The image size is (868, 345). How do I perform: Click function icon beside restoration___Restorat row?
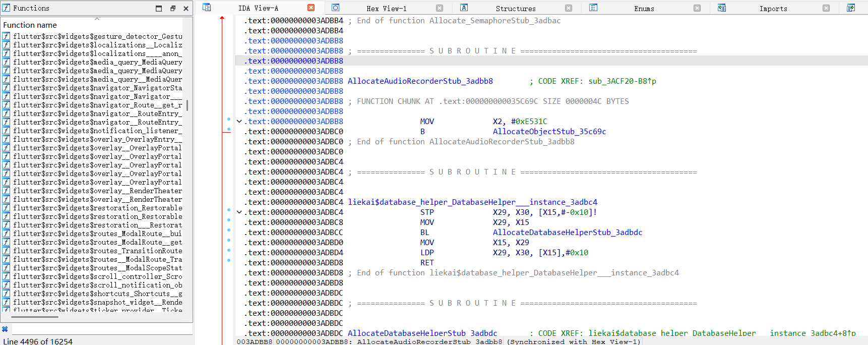(x=6, y=225)
